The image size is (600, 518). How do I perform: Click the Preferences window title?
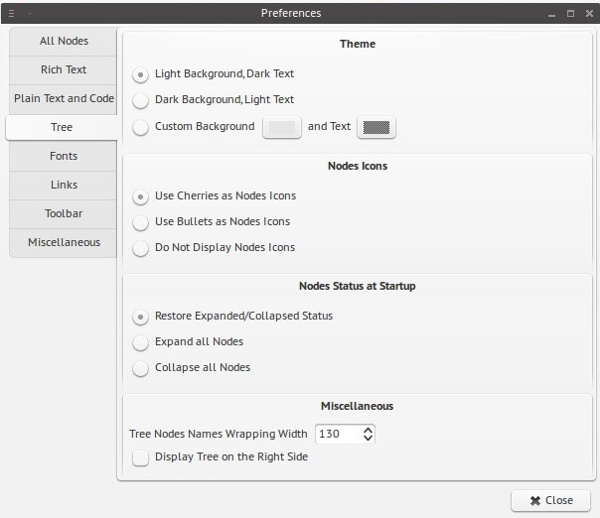(291, 13)
